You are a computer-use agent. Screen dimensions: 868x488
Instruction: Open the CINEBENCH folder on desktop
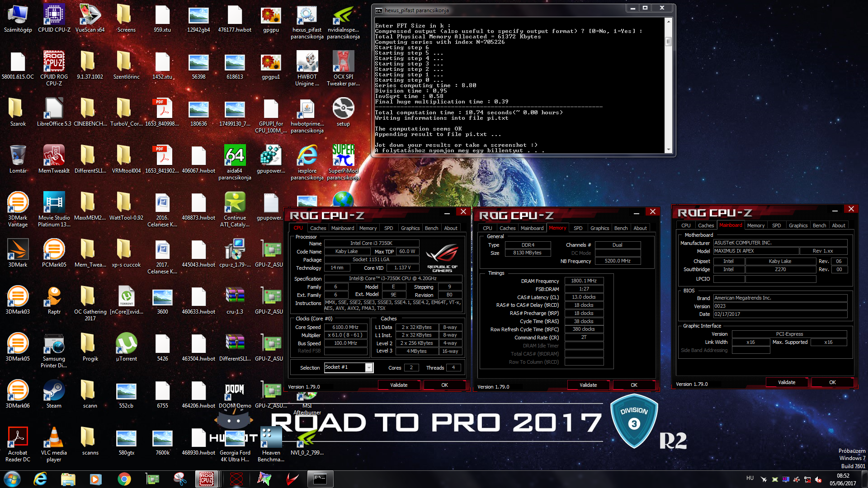(x=90, y=112)
